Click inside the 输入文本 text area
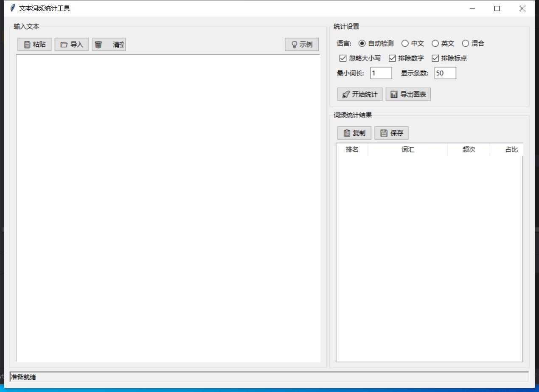Viewport: 539px width, 392px height. point(168,208)
